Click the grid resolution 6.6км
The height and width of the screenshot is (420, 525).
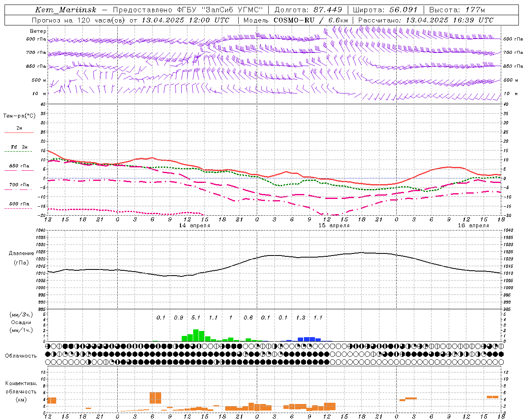338,20
